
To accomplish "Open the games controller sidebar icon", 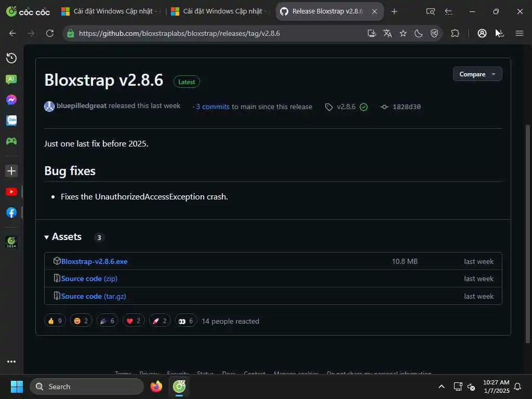I will (x=11, y=141).
